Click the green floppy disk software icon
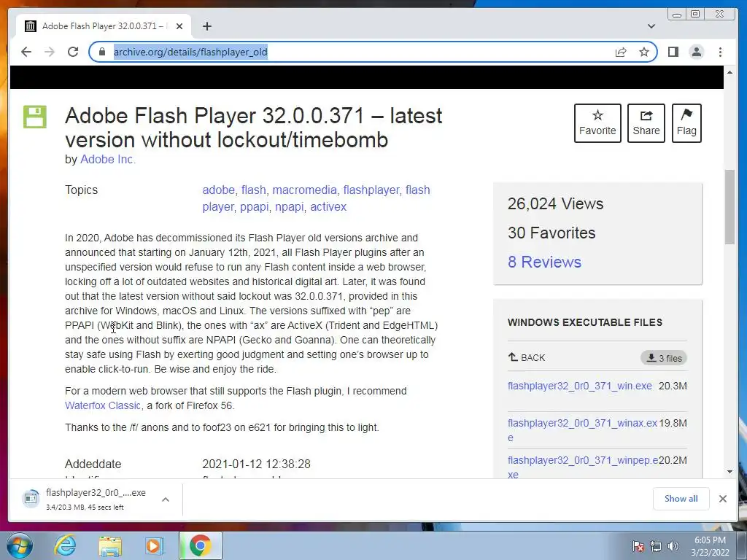The height and width of the screenshot is (560, 747). click(x=35, y=117)
